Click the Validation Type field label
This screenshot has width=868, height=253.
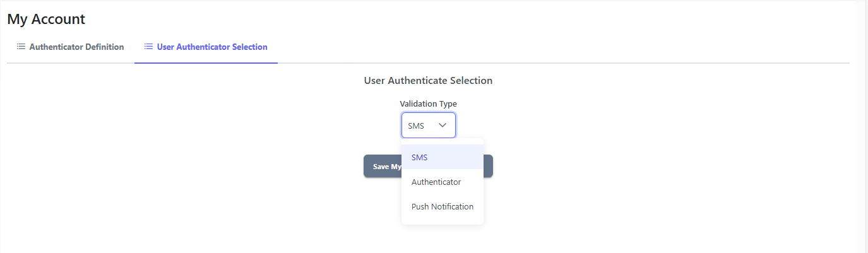tap(428, 103)
